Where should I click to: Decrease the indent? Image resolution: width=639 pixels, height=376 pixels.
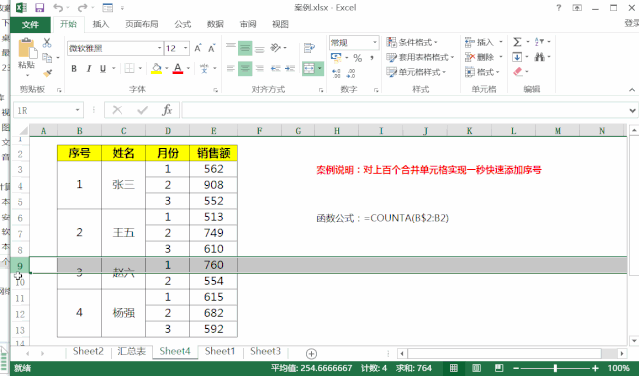coord(276,68)
